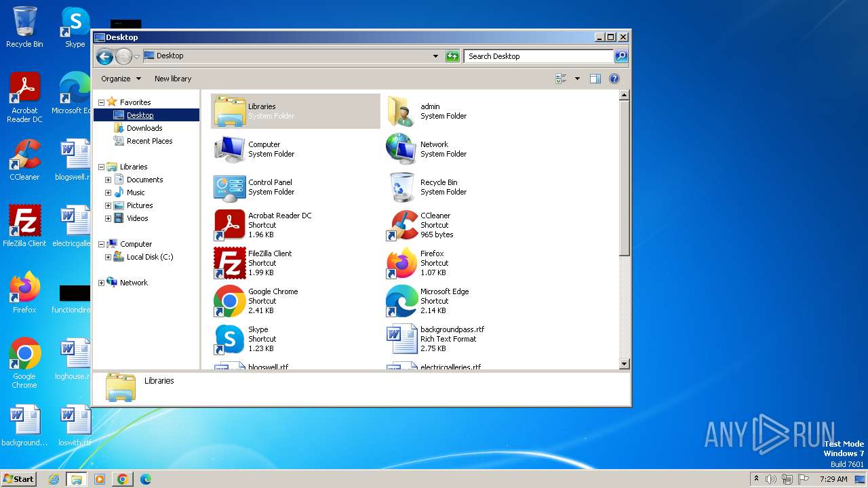Click the scrollbar up arrow
This screenshot has width=868, height=488.
coord(625,96)
